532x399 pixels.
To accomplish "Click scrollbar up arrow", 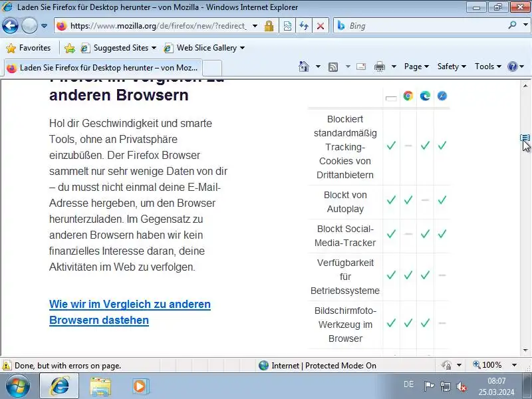I will click(525, 86).
